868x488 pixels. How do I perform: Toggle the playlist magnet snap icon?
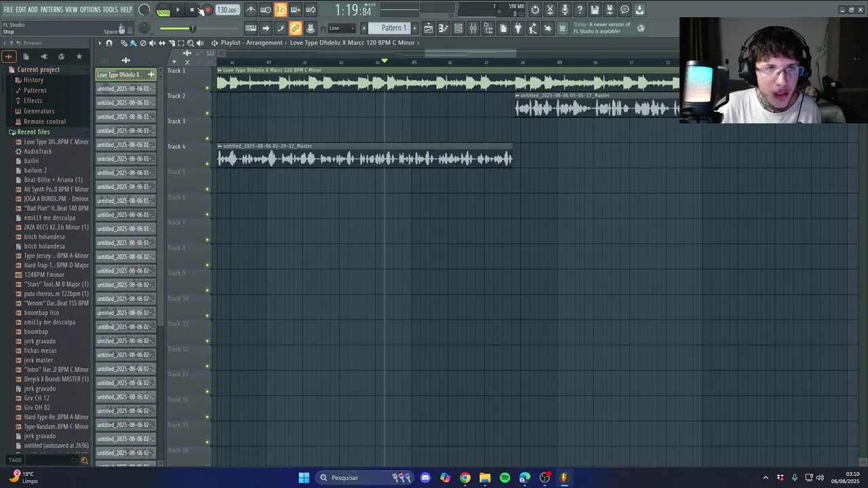click(109, 43)
